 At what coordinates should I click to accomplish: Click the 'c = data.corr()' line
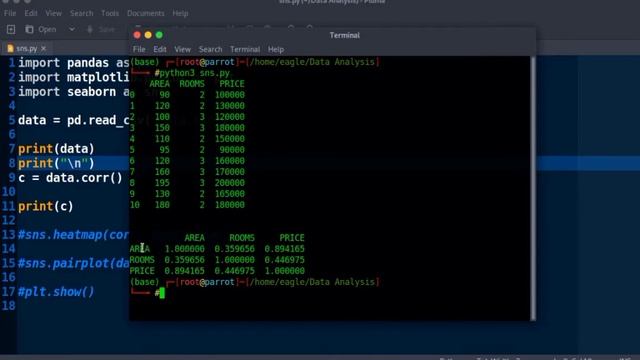(x=70, y=178)
